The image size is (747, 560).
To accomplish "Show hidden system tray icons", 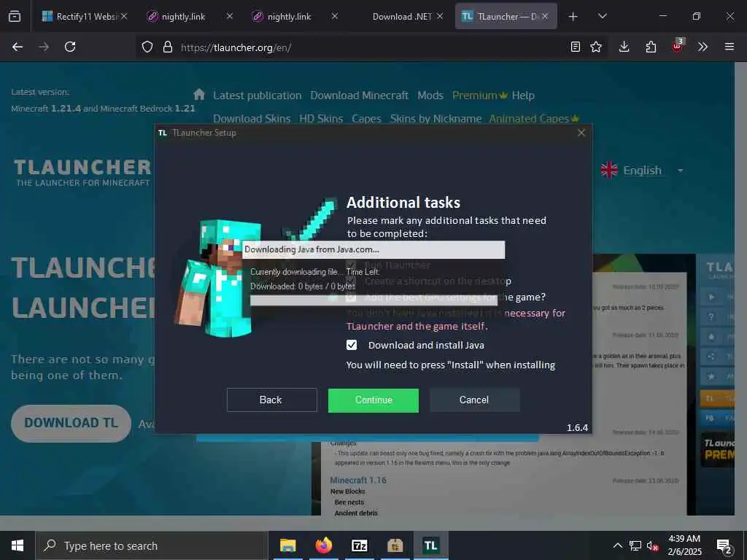I will tap(617, 545).
